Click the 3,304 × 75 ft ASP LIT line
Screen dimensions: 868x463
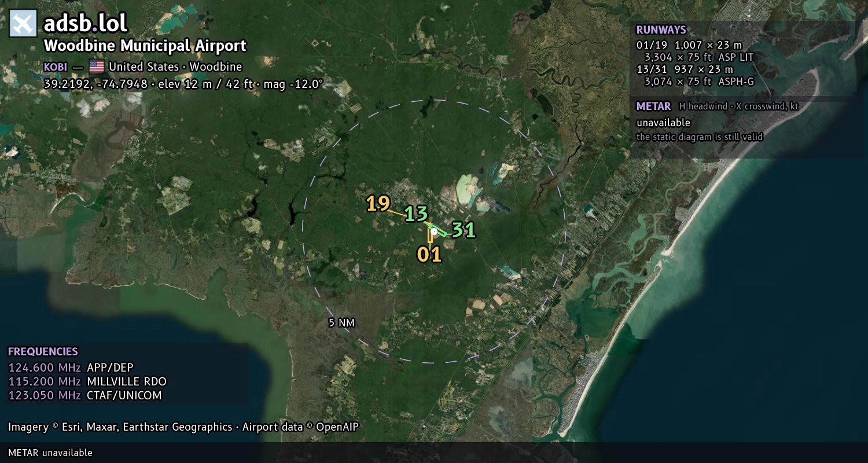tap(699, 57)
